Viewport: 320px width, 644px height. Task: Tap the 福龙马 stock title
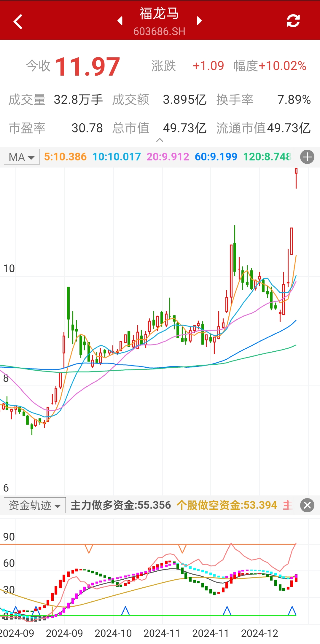159,14
